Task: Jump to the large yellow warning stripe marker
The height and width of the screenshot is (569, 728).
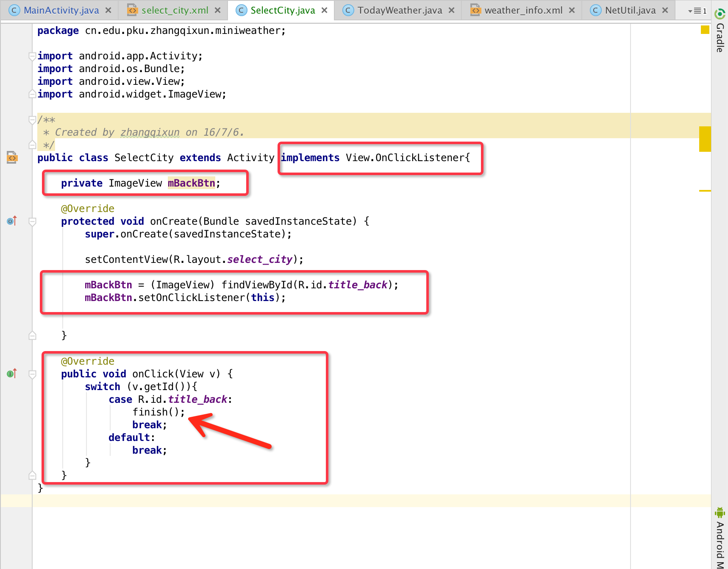Action: coord(705,139)
